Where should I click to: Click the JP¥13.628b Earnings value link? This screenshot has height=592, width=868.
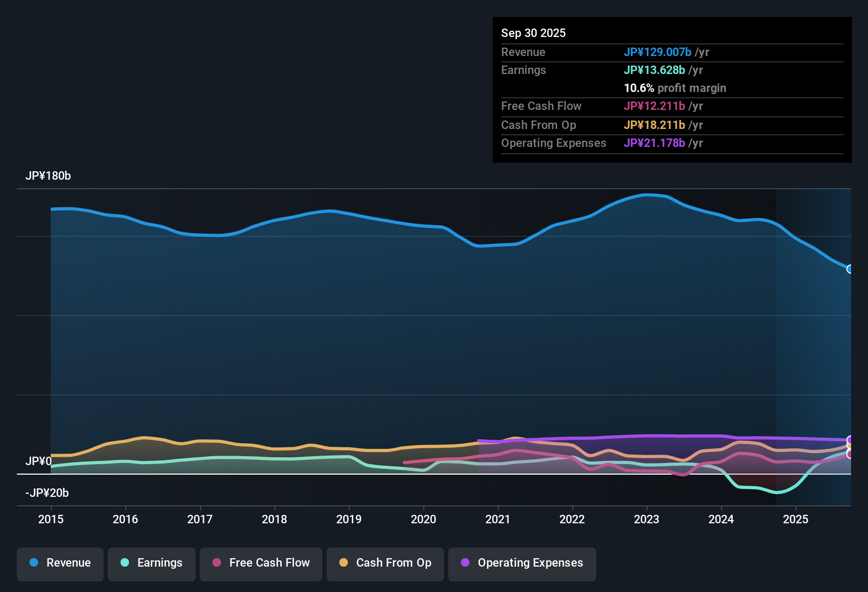(654, 70)
